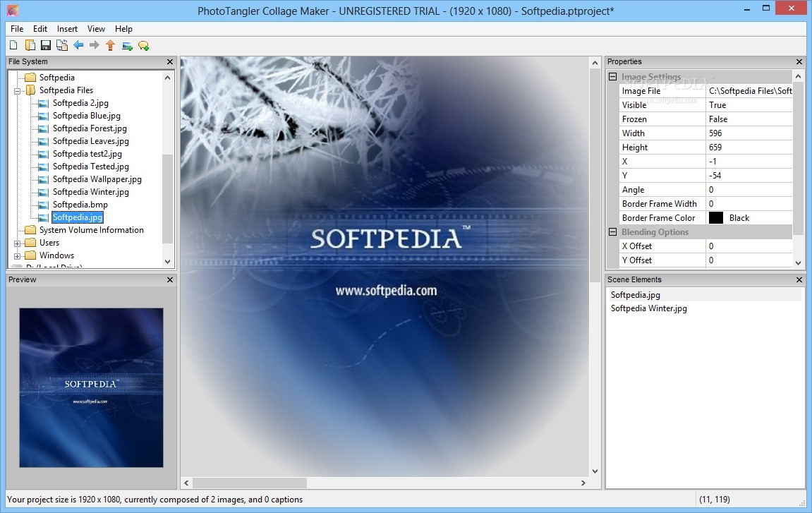Add a caption using the speech bubble icon
The image size is (812, 513).
143,46
